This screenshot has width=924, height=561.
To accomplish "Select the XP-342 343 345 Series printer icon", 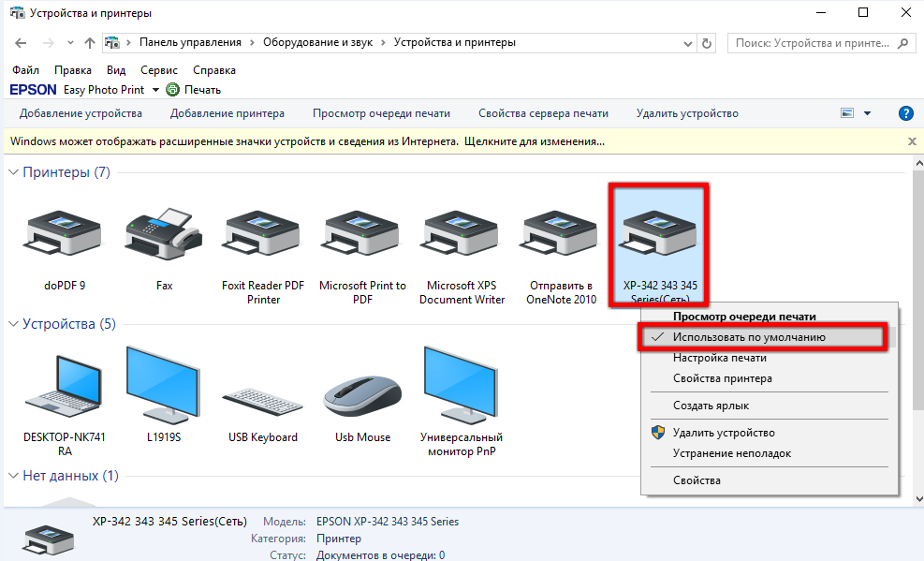I will pos(659,234).
